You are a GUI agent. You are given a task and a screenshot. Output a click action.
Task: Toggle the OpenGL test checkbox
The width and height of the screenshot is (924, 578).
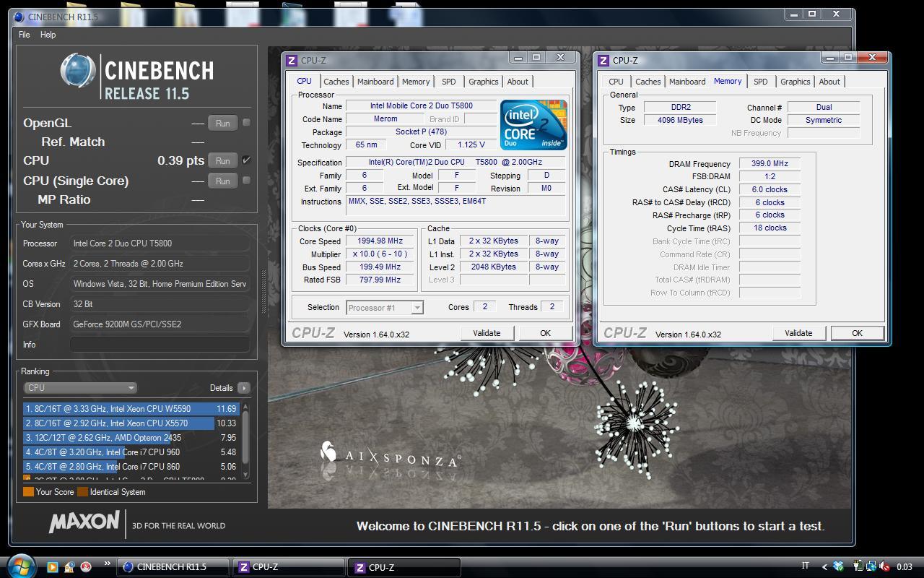[246, 123]
